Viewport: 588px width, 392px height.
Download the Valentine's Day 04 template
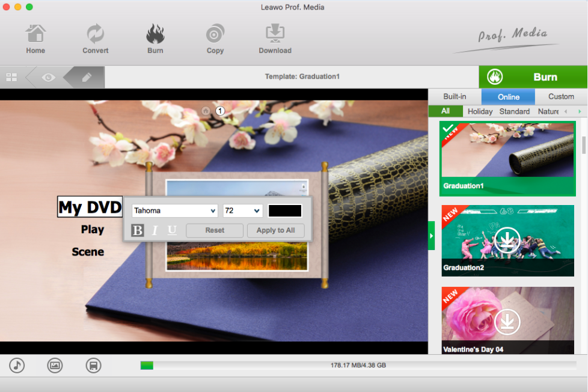click(507, 322)
